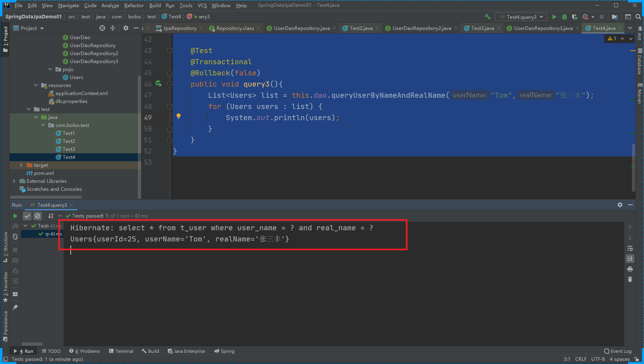Collapse the com.bobo.test package
This screenshot has height=364, width=644.
(x=43, y=125)
